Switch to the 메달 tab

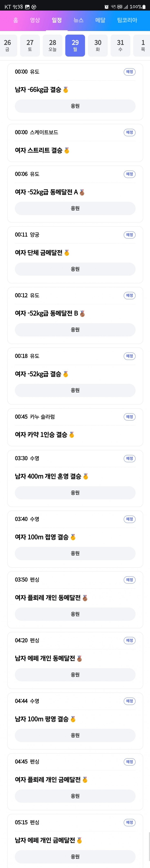100,20
